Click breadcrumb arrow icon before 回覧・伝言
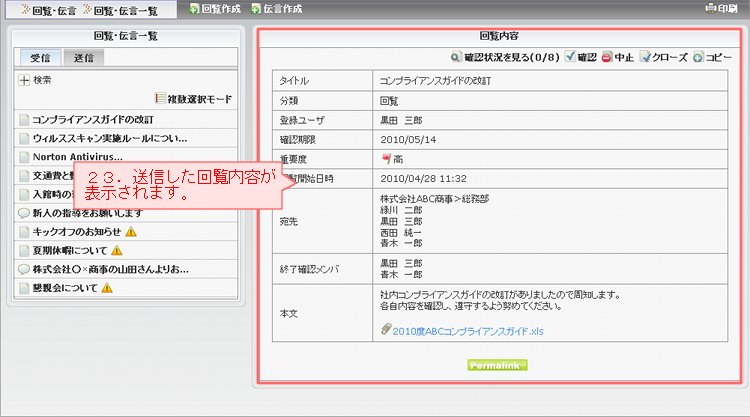The width and height of the screenshot is (750, 417). [26, 10]
